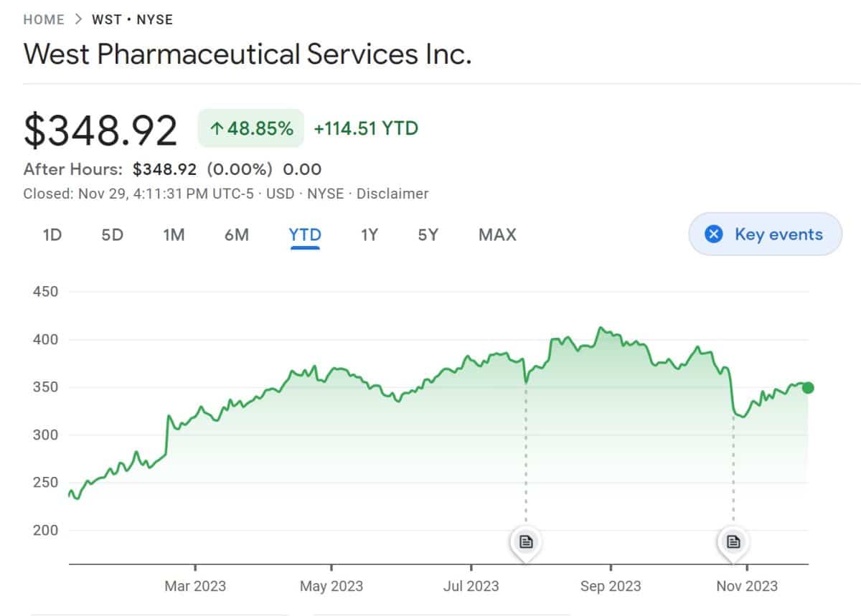Open the November key event document marker
The width and height of the screenshot is (861, 616).
733,543
